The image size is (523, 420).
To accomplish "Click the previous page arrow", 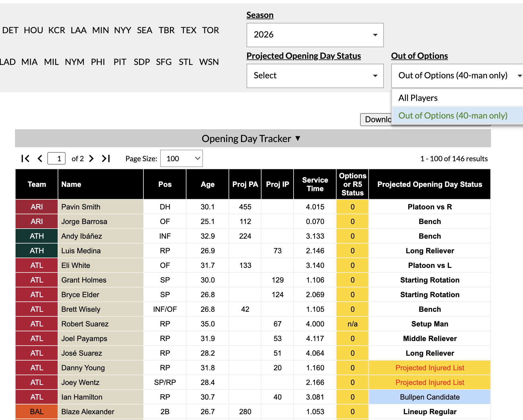I will point(40,158).
